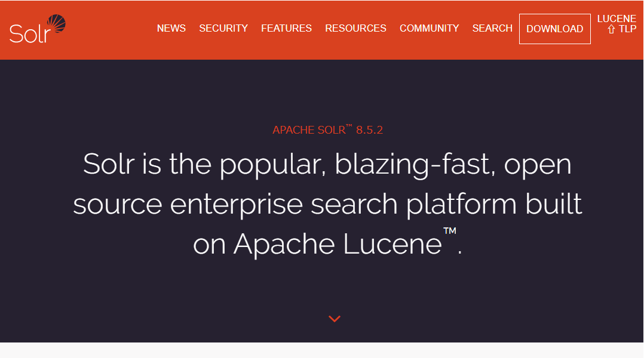This screenshot has width=644, height=358.
Task: Click the outlined DOWNLOAD button
Action: tap(555, 29)
